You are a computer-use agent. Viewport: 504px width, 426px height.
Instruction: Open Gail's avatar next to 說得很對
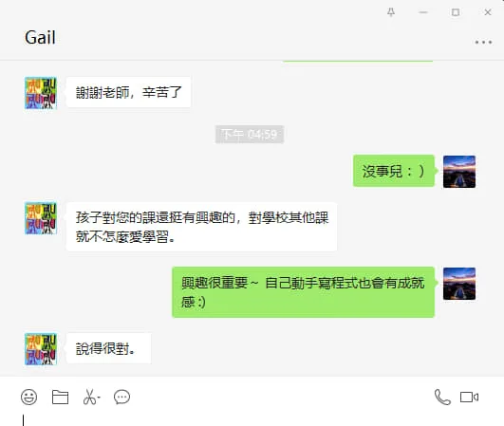tap(41, 349)
